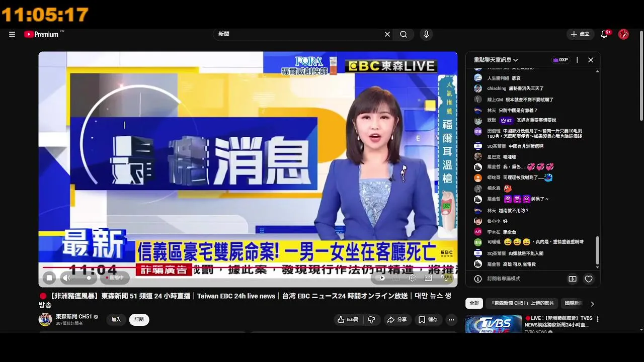This screenshot has width=644, height=362.
Task: Open the Create (建立) button
Action: 580,34
